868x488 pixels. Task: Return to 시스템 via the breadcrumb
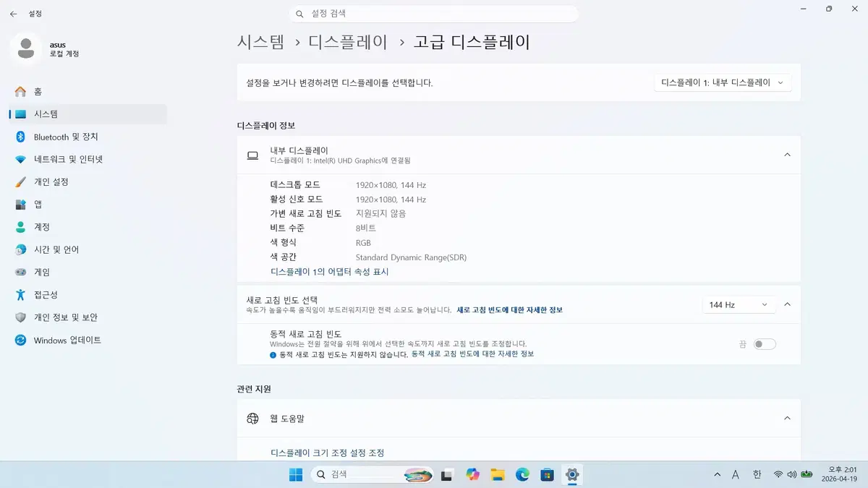(x=260, y=43)
